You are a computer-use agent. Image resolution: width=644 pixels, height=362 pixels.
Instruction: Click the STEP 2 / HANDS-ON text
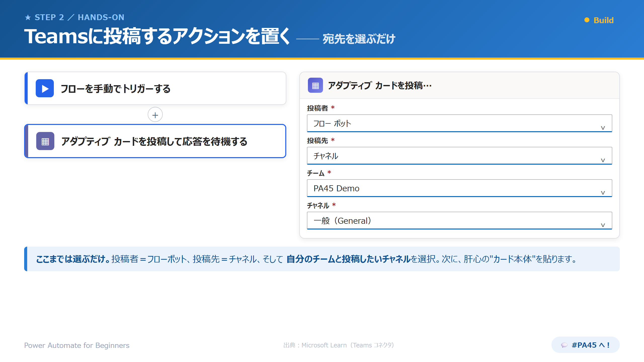tap(79, 17)
